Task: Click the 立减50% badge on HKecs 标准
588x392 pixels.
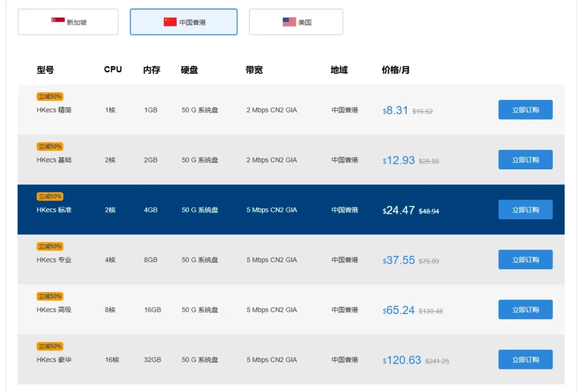Action: 50,196
